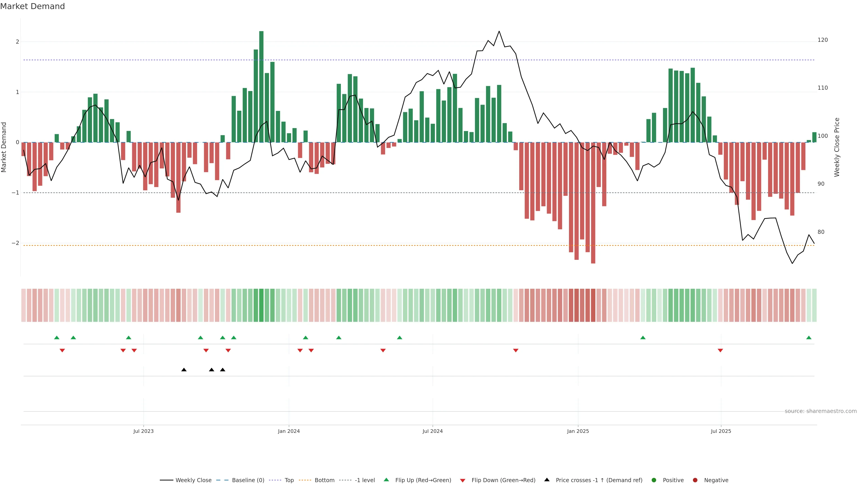Click the leftmost green flip-up triangle marker
This screenshot has width=868, height=488.
click(x=57, y=338)
